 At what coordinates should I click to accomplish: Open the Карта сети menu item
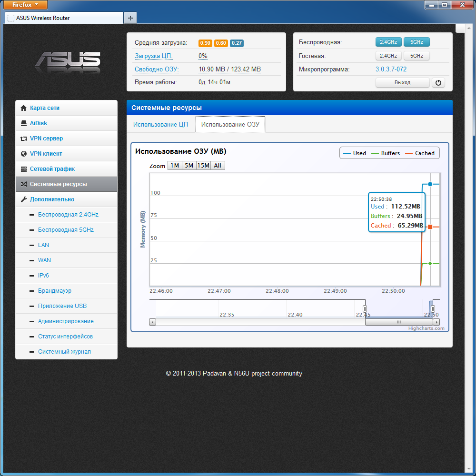tap(66, 108)
